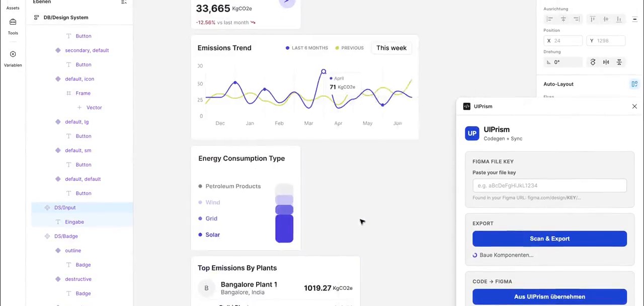Select the secondary, default component layer

pyautogui.click(x=87, y=50)
